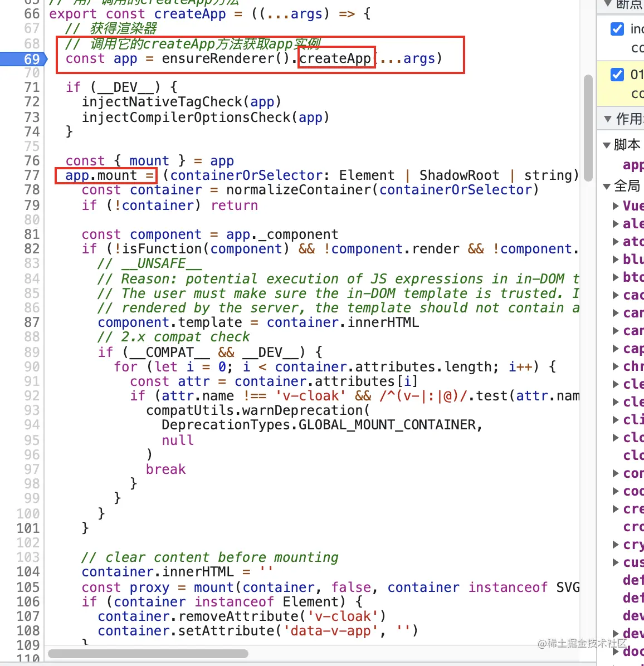The width and height of the screenshot is (644, 666).
Task: Collapse the 断点 breakpoints section
Action: [x=607, y=4]
